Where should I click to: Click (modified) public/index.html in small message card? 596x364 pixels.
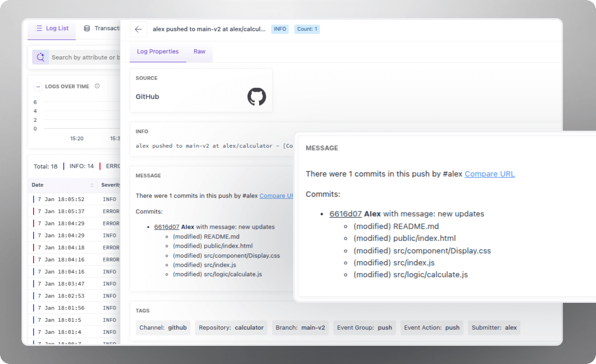pos(213,246)
